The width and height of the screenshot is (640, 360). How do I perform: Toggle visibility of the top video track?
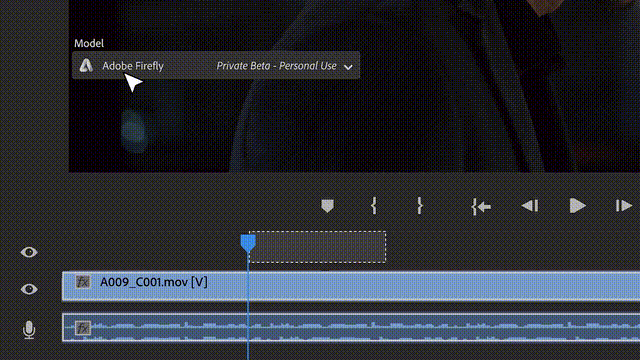[x=29, y=252]
